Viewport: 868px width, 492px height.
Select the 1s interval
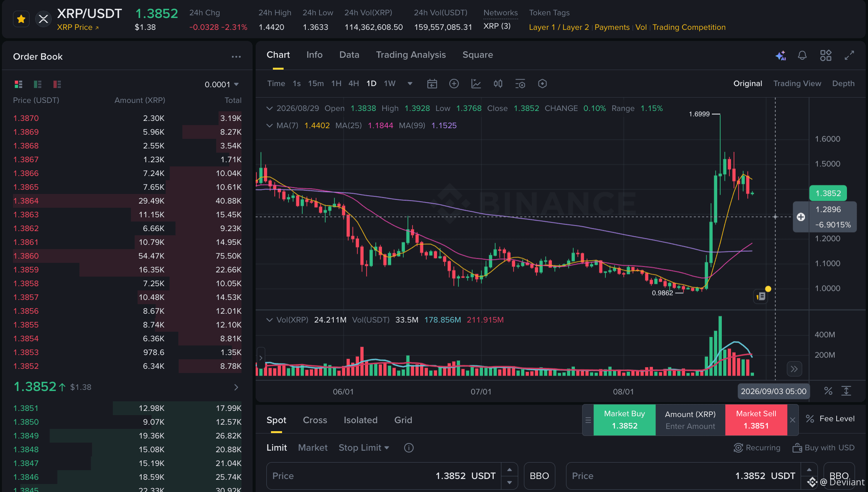(x=297, y=83)
